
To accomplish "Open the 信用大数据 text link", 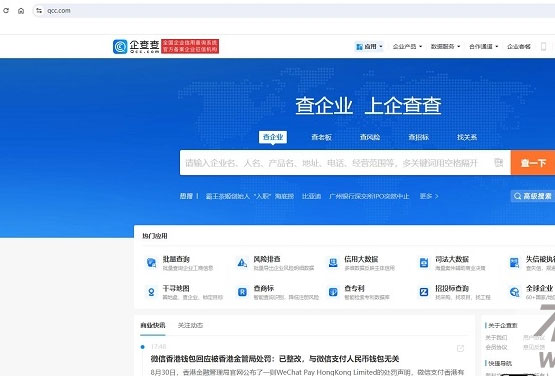I will pos(361,259).
